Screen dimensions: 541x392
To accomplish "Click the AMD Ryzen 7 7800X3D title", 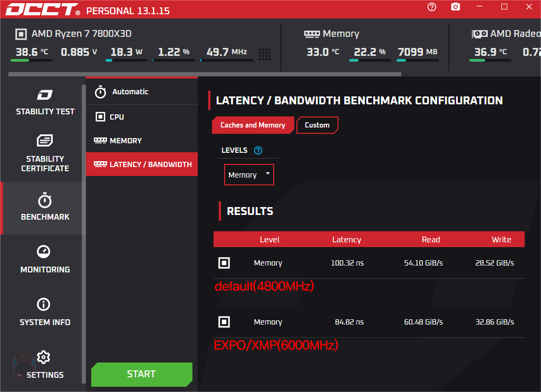I will point(81,34).
